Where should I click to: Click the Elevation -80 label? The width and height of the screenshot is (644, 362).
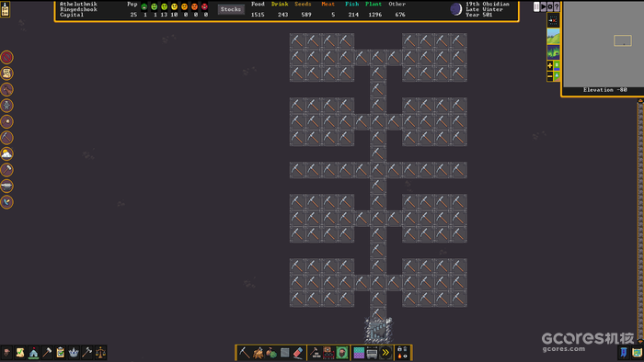point(605,90)
